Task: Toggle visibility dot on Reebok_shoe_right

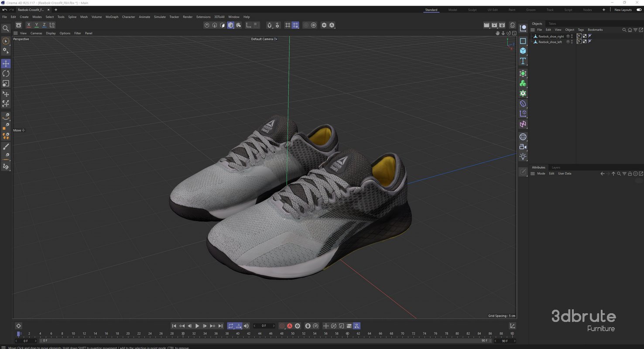Action: coord(572,36)
